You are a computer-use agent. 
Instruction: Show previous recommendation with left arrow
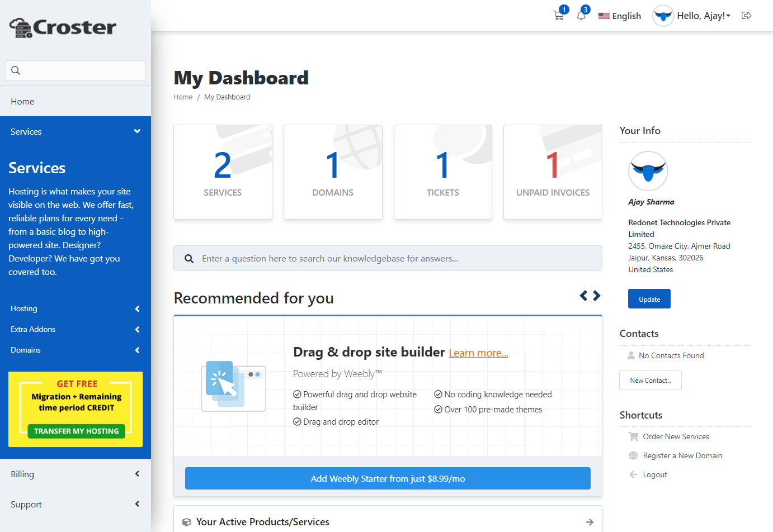(x=583, y=296)
